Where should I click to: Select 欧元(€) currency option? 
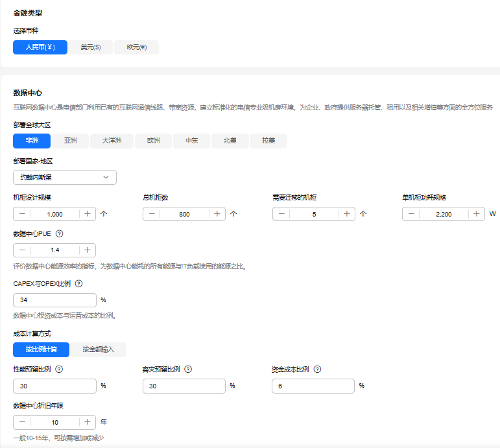136,47
